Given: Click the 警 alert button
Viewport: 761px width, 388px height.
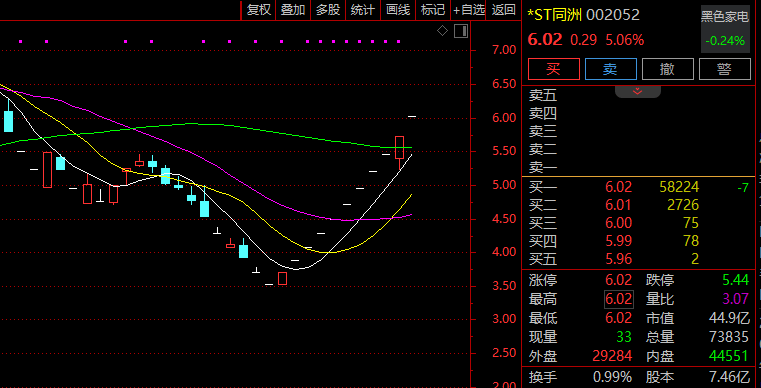Looking at the screenshot, I should [x=725, y=69].
